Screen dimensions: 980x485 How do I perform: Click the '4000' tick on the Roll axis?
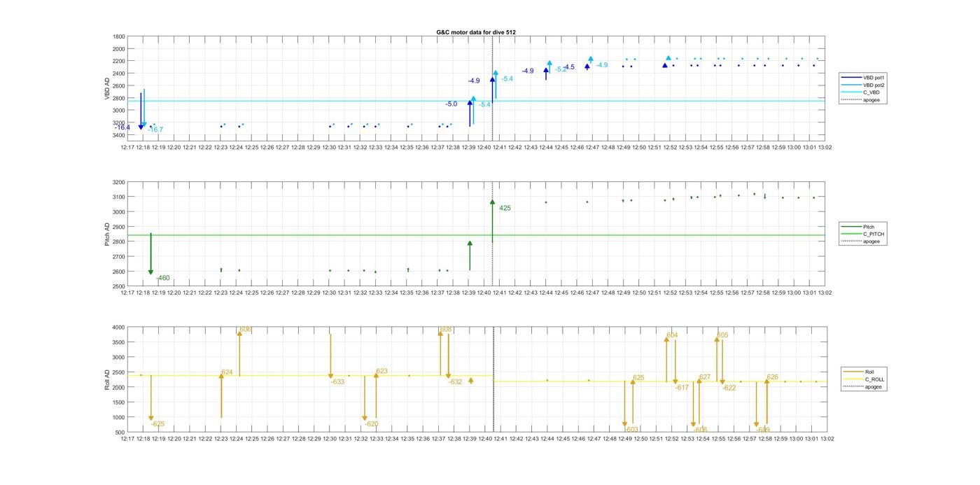point(119,328)
